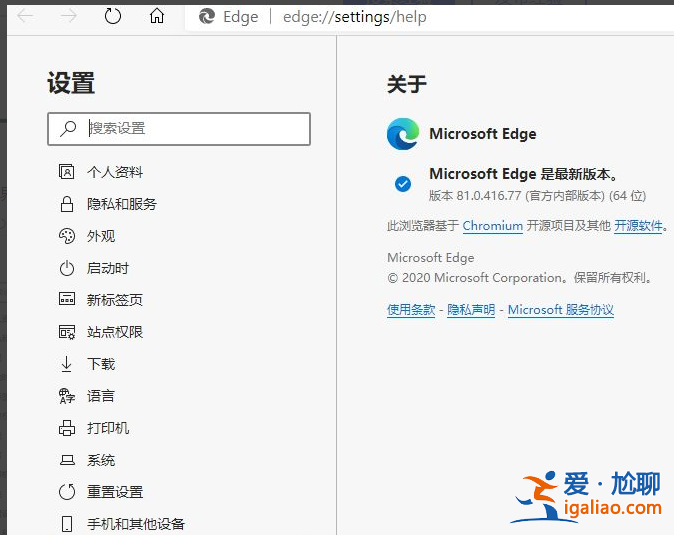Open 打印机 printer settings
Viewport: 674px width, 535px height.
pyautogui.click(x=108, y=428)
